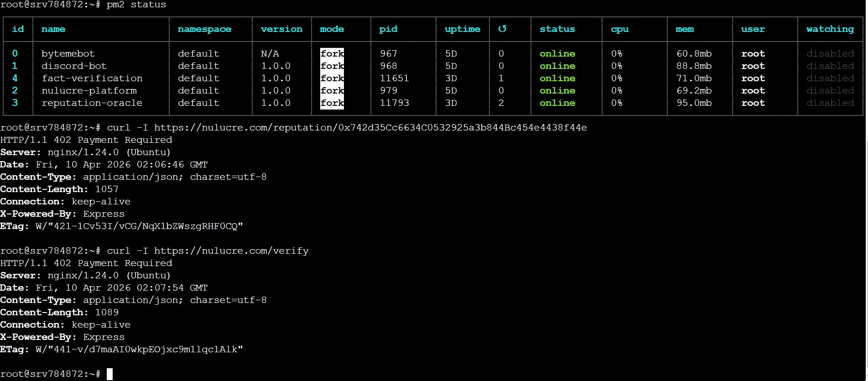Click 'Content-Length: 1057' line

[59, 189]
